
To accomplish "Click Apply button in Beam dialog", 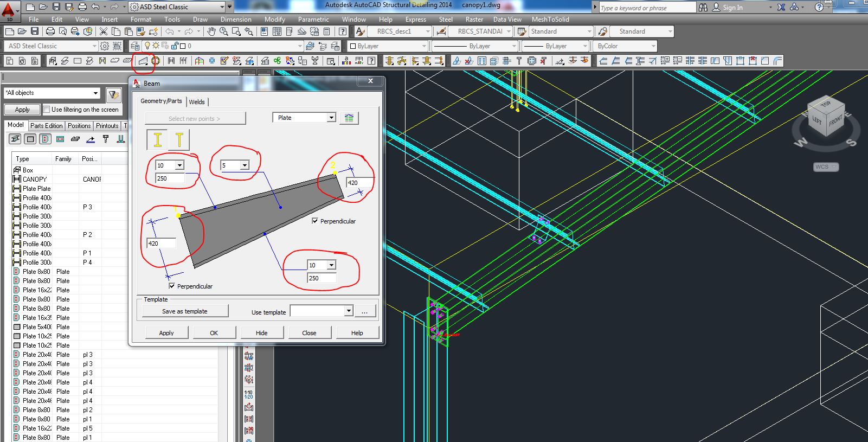I will pos(166,333).
